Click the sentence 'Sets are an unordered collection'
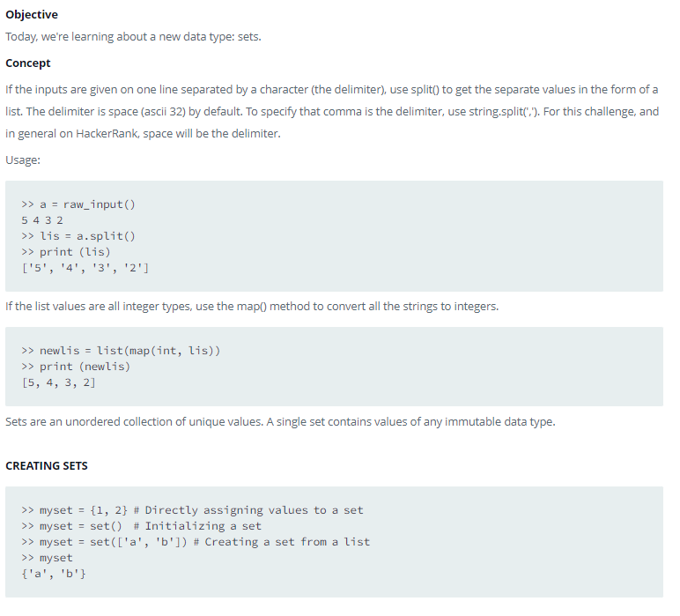The height and width of the screenshot is (616, 680). click(x=280, y=421)
